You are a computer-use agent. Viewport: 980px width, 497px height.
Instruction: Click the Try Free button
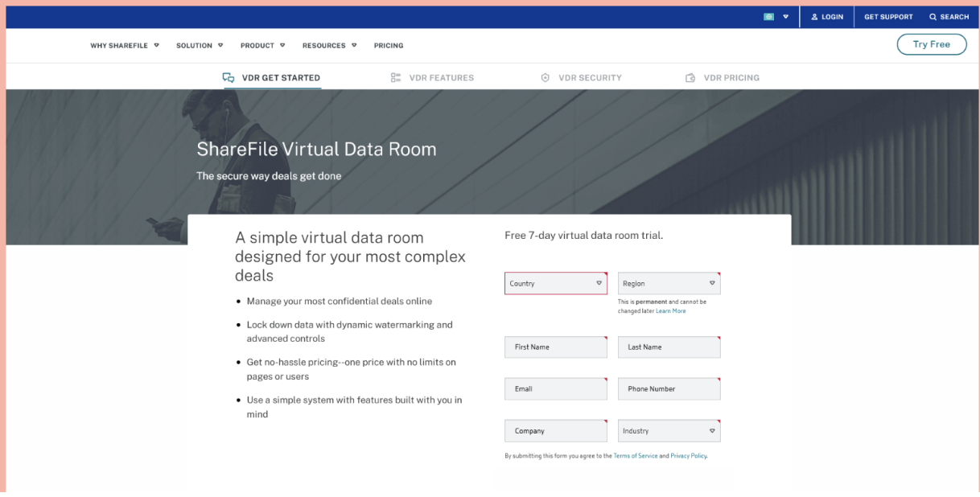[932, 44]
